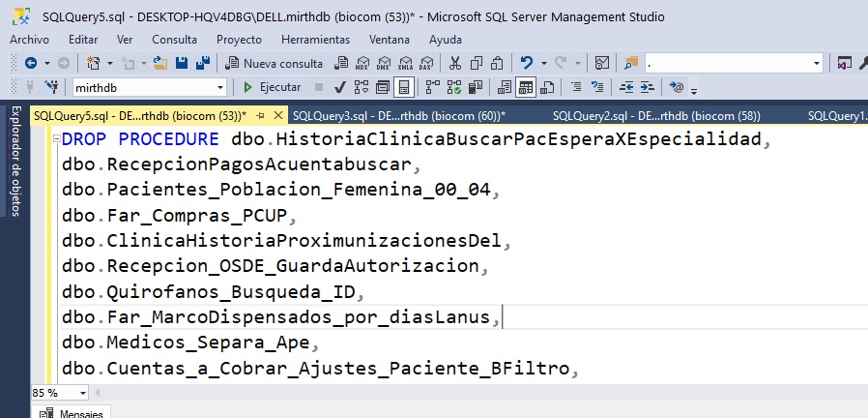Increase line indent icon
The image size is (868, 418).
tap(647, 87)
